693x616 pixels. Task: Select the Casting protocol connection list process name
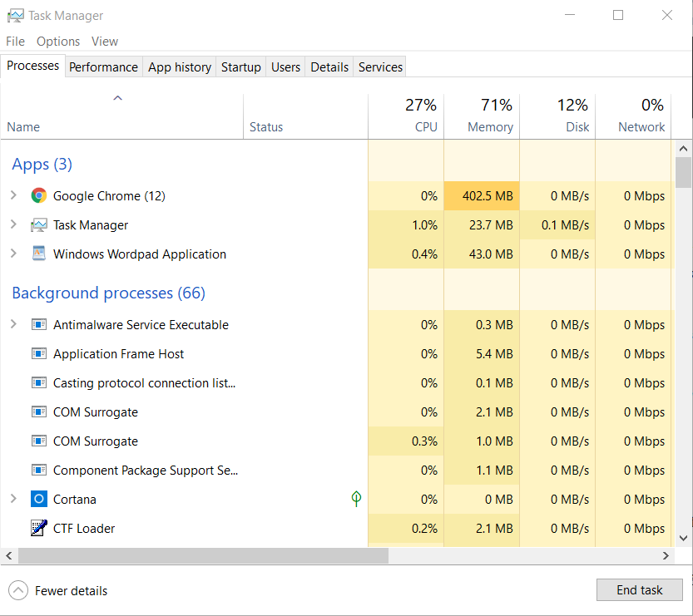coord(145,383)
